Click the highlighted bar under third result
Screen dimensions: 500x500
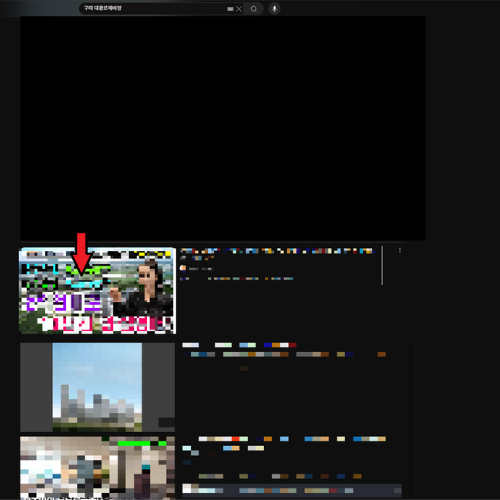[x=292, y=489]
